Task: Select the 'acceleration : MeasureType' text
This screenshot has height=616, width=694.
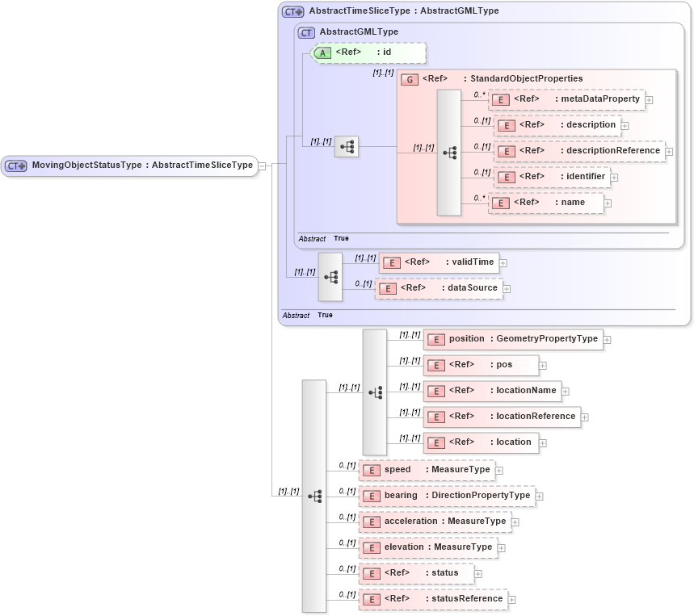Action: pos(445,522)
